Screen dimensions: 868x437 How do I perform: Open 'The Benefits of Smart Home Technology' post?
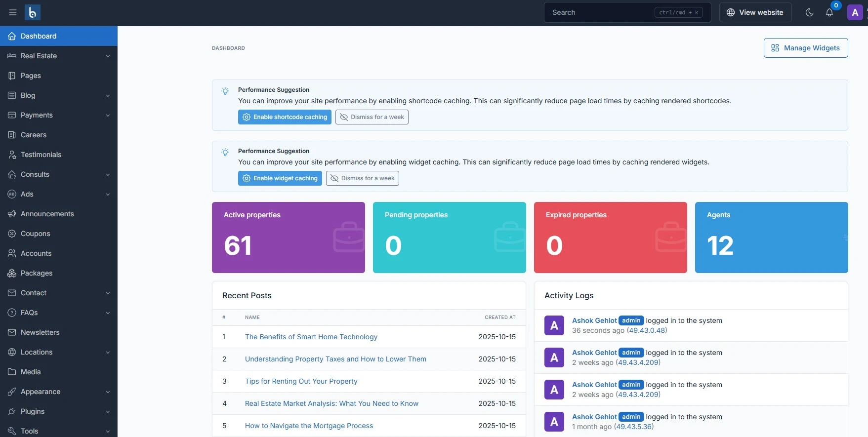pyautogui.click(x=311, y=337)
